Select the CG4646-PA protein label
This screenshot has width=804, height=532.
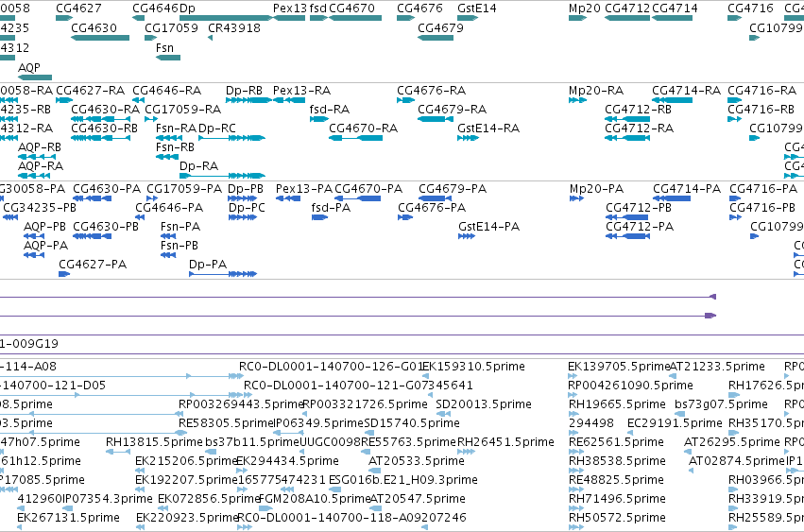pos(169,208)
